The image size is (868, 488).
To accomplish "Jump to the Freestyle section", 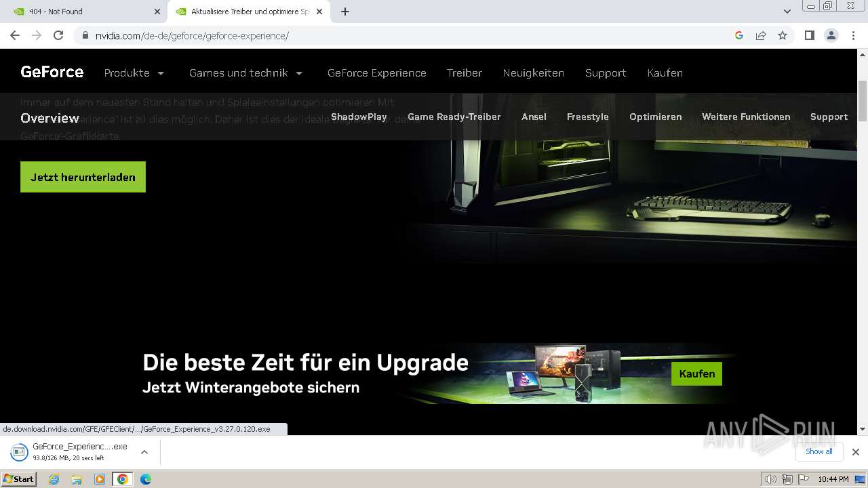I will (588, 117).
